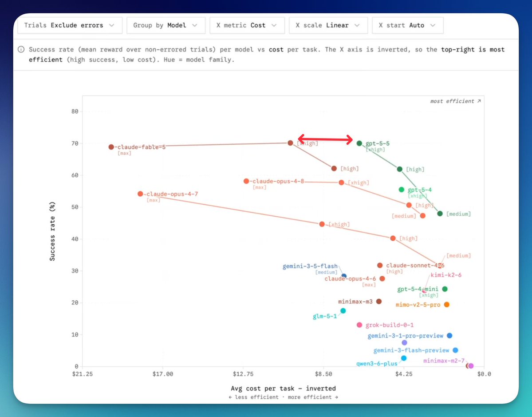Click the gemini-3-flash-preview data point
The height and width of the screenshot is (417, 532).
(456, 350)
